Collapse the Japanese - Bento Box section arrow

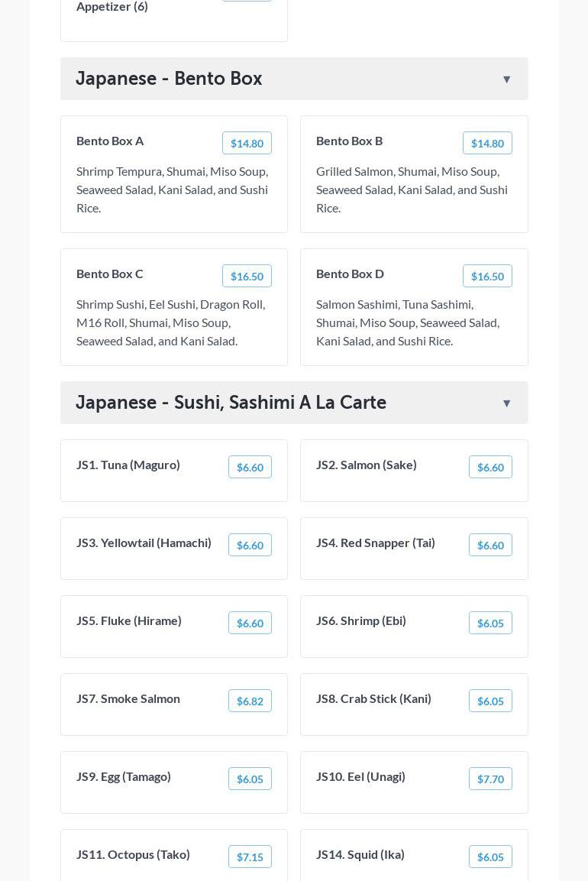tap(506, 79)
